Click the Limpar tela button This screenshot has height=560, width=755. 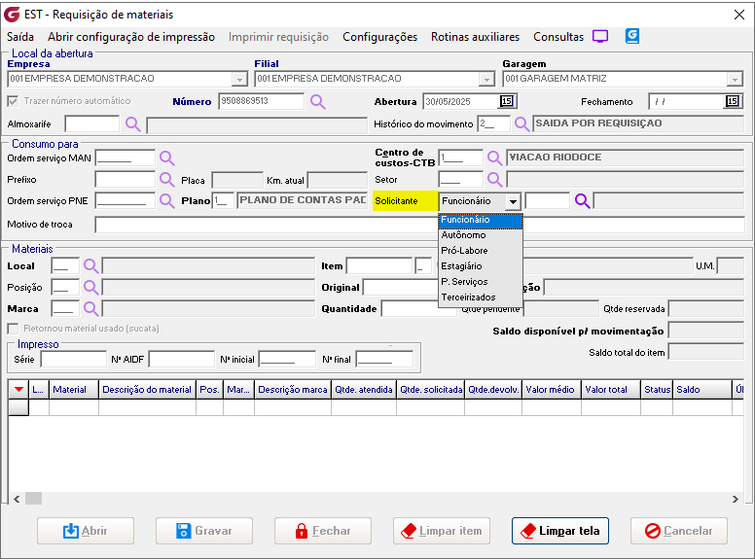560,531
